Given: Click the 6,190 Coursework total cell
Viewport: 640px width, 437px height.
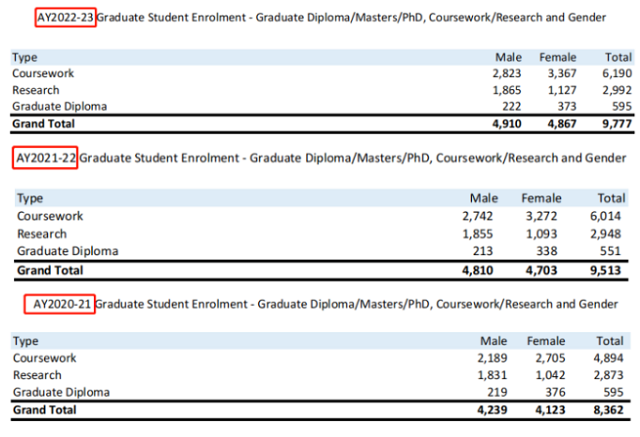Looking at the screenshot, I should 617,73.
